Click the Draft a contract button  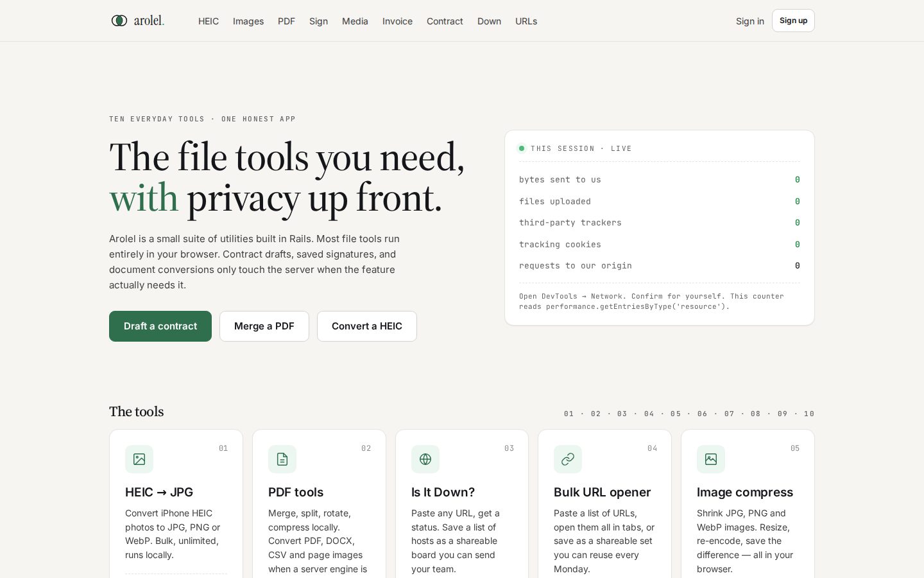click(160, 326)
